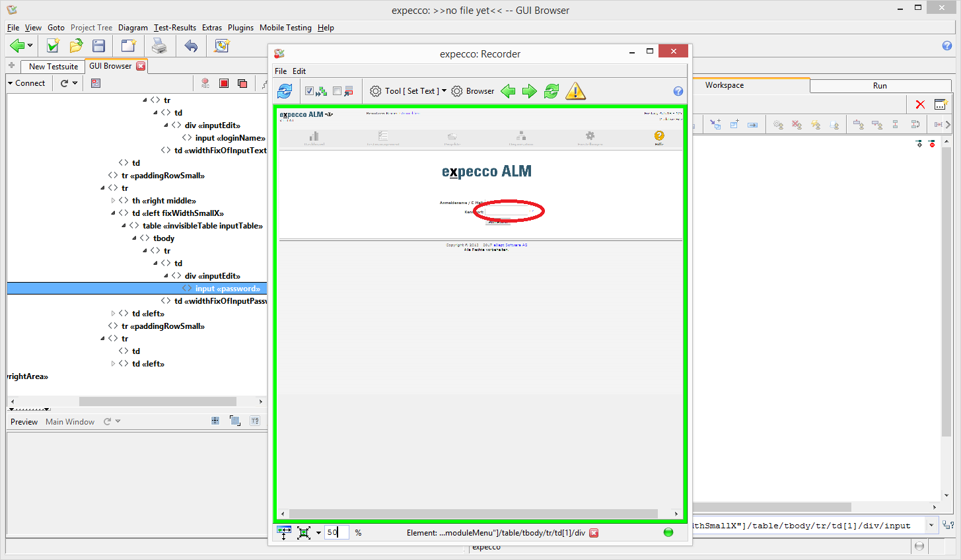961x560 pixels.
Task: Switch to the New Testsuite tab
Action: pyautogui.click(x=53, y=67)
